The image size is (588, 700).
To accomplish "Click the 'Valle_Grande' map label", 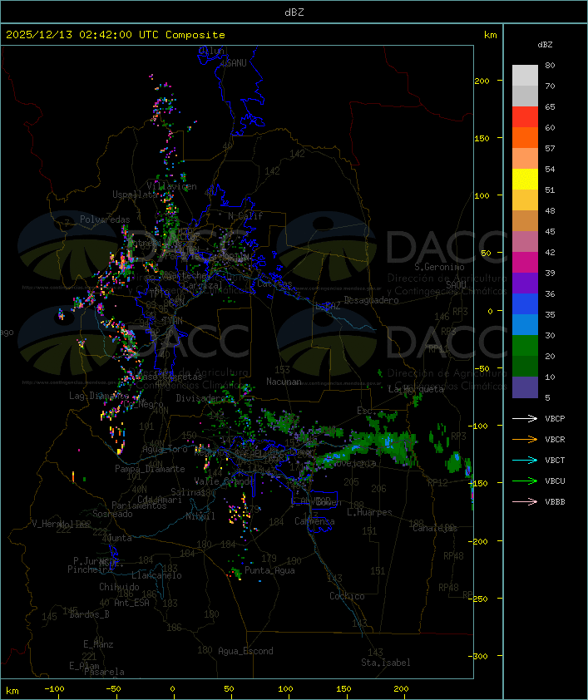I will (224, 481).
